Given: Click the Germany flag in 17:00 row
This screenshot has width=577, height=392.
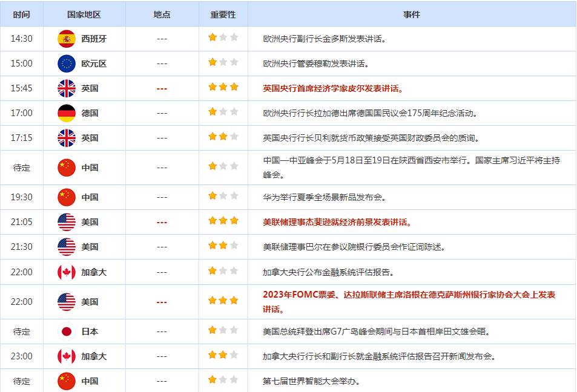Looking at the screenshot, I should pyautogui.click(x=67, y=113).
